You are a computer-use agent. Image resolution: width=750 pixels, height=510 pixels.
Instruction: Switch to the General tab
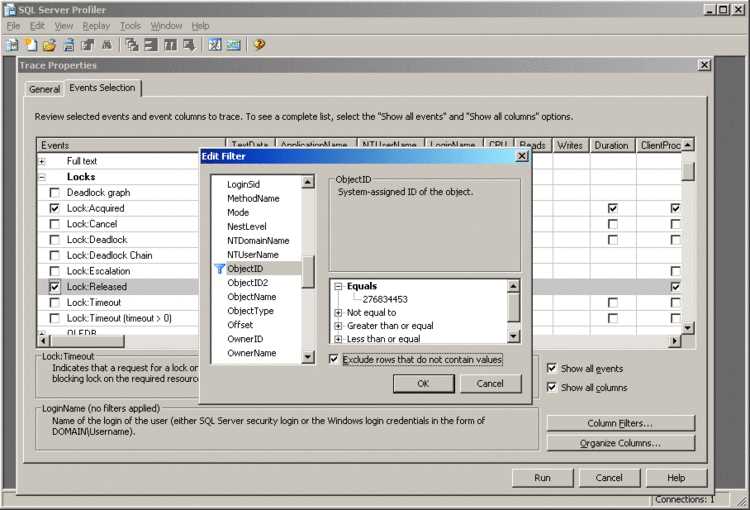(44, 89)
